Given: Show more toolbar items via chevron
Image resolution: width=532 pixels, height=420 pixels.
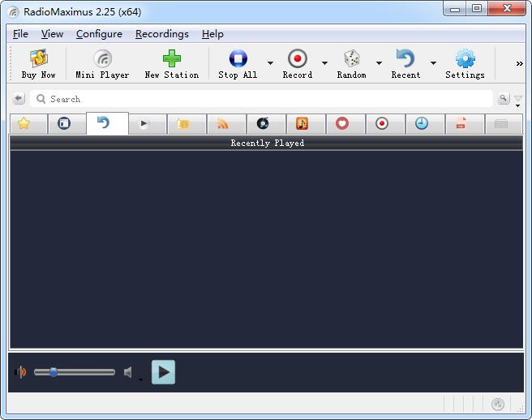Looking at the screenshot, I should (519, 63).
